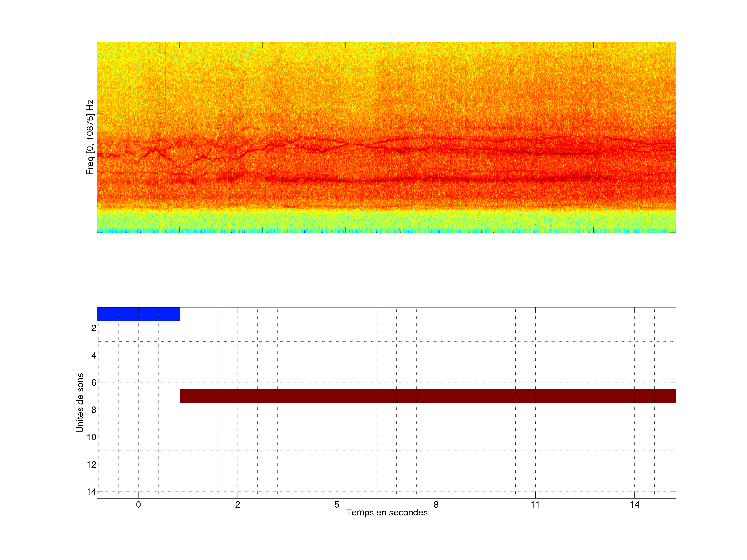Click y-axis tick label 12 on lower plot
The height and width of the screenshot is (560, 747).
(x=92, y=465)
